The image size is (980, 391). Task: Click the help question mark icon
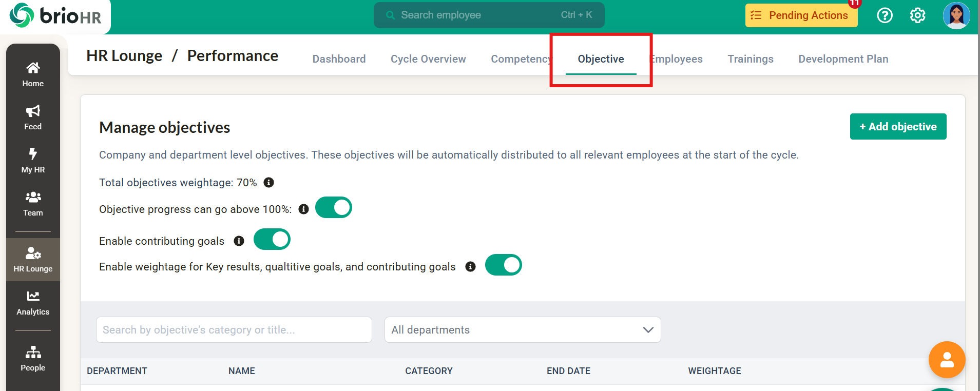click(885, 15)
